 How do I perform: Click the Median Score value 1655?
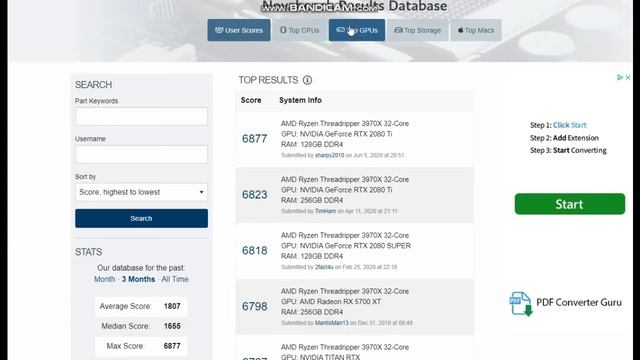(x=172, y=326)
